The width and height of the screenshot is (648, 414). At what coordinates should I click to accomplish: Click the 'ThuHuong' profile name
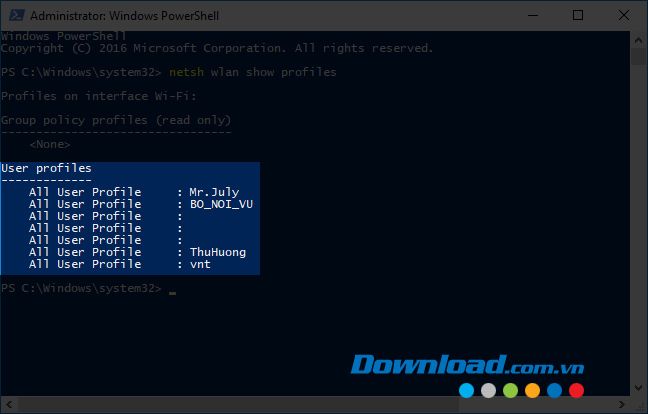pyautogui.click(x=218, y=252)
